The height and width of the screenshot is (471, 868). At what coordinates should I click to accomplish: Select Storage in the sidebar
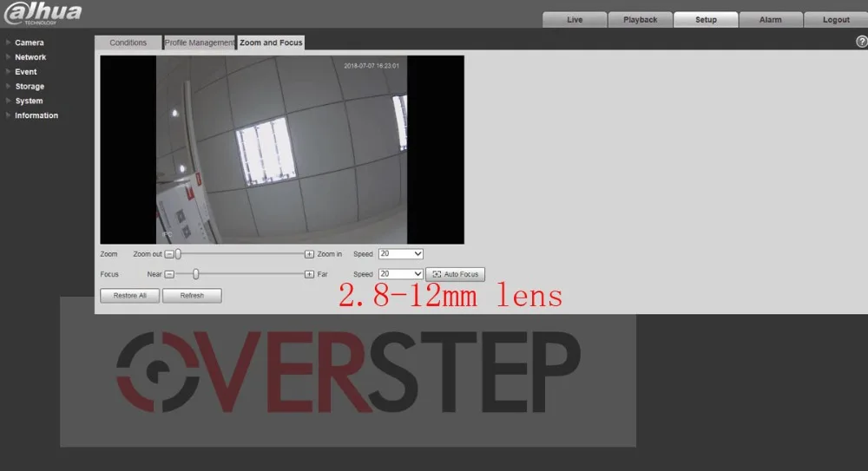pos(30,87)
